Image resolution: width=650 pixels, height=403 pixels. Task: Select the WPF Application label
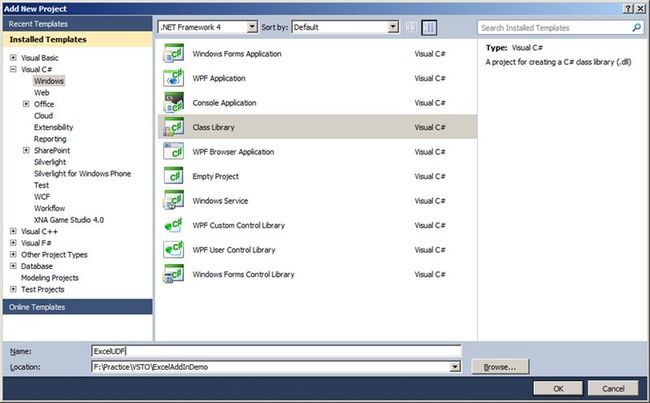(x=219, y=78)
